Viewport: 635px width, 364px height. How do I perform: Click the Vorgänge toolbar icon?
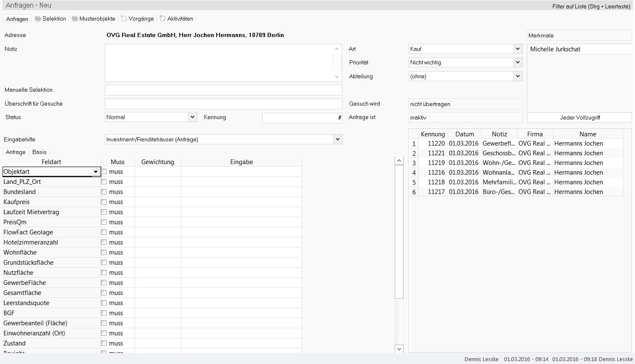click(124, 19)
